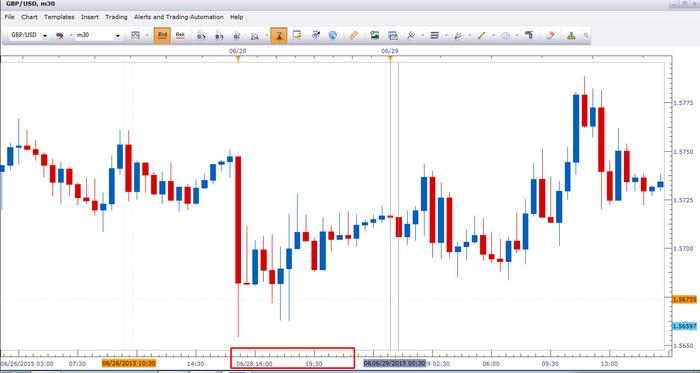Select the yellow ruler measure tool
Viewport: 700px width, 373px height.
(x=354, y=35)
